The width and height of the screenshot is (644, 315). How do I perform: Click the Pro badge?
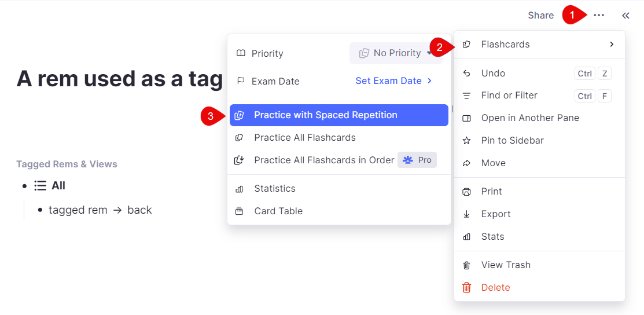[x=417, y=160]
